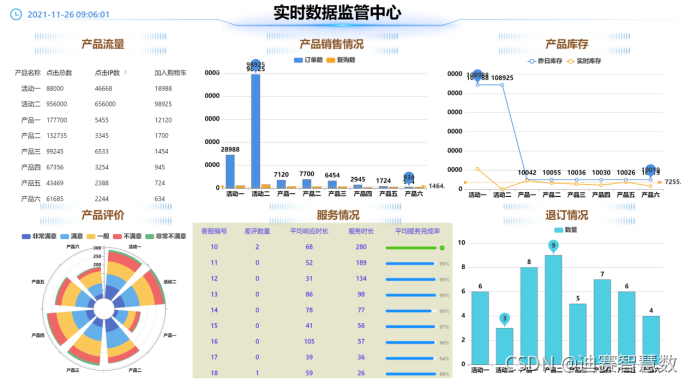This screenshot has height=382, width=693.
Task: Toggle the 复购数 legend series
Action: coord(341,60)
